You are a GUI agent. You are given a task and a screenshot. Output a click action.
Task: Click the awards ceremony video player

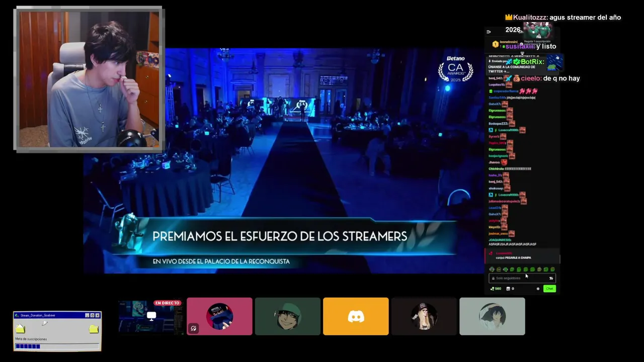click(x=284, y=161)
